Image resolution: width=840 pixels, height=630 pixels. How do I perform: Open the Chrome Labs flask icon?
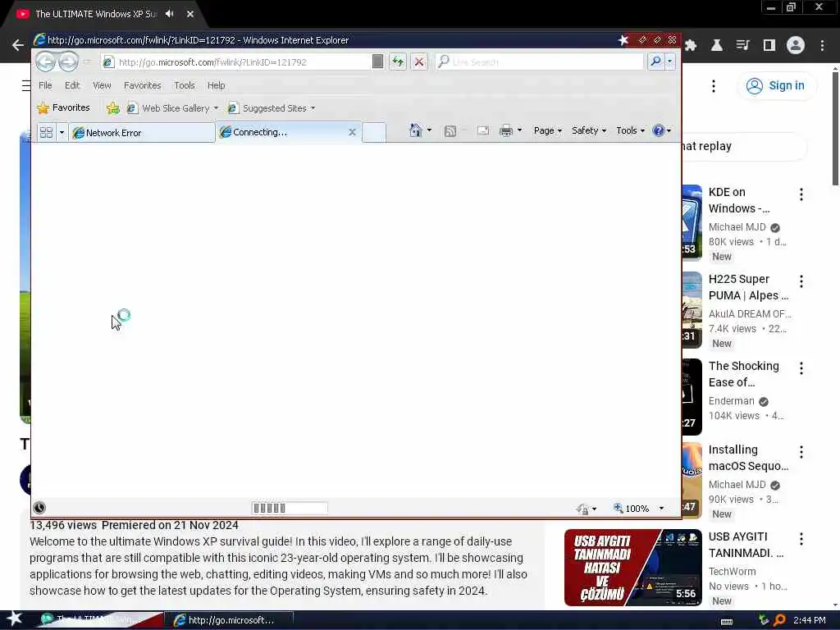pyautogui.click(x=717, y=46)
